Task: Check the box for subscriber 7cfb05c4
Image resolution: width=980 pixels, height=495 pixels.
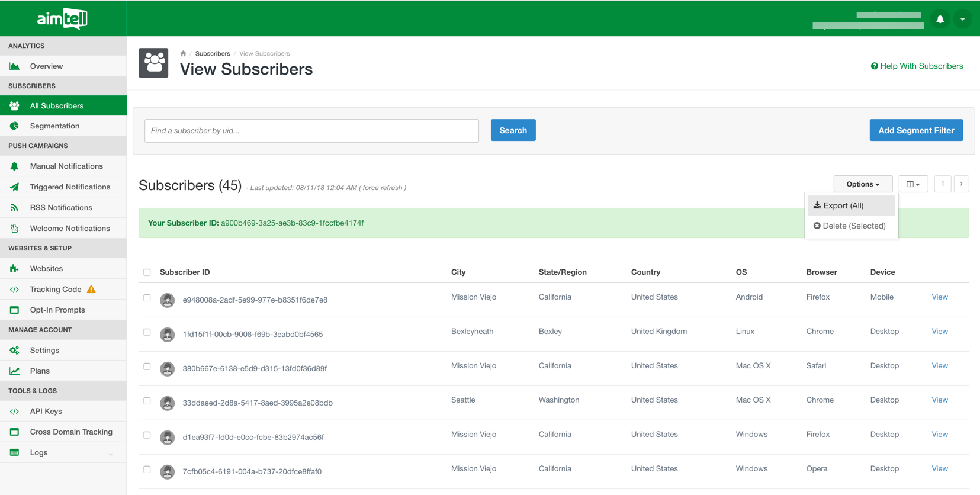Action: (x=147, y=470)
